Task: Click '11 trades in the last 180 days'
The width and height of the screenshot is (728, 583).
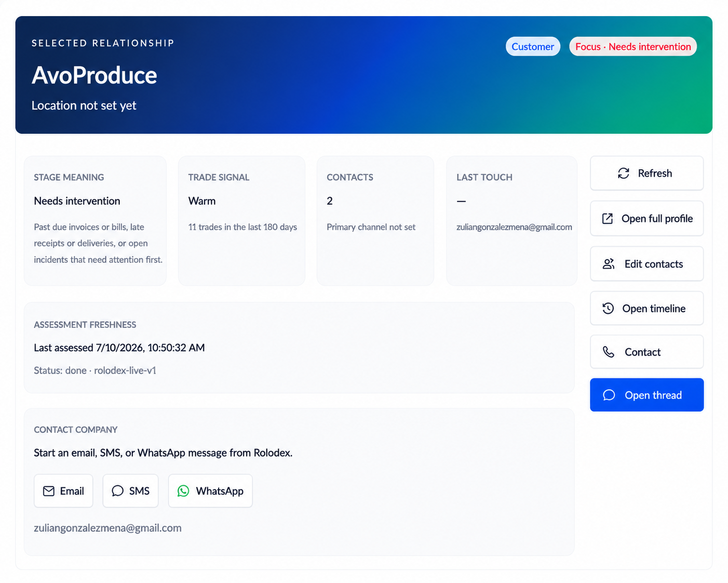Action: tap(242, 227)
